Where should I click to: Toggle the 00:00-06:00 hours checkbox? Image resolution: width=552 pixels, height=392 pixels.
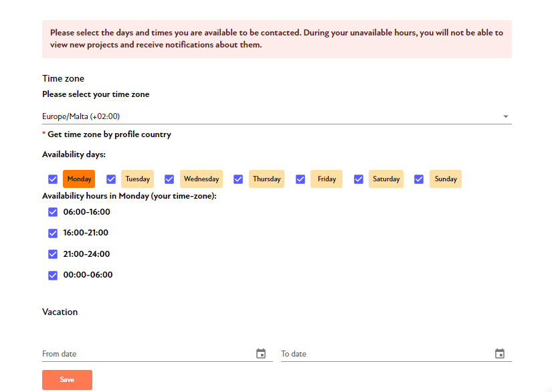[x=53, y=275]
